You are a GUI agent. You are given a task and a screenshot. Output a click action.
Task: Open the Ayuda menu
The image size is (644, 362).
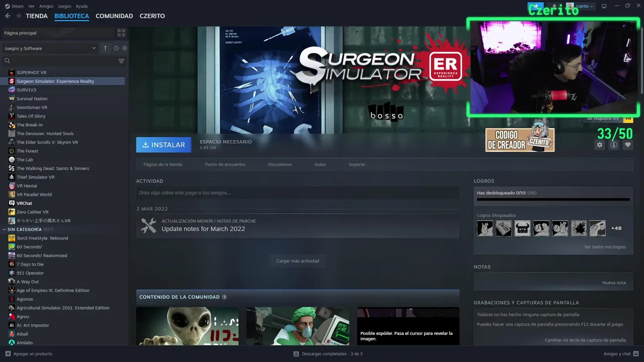pyautogui.click(x=82, y=6)
